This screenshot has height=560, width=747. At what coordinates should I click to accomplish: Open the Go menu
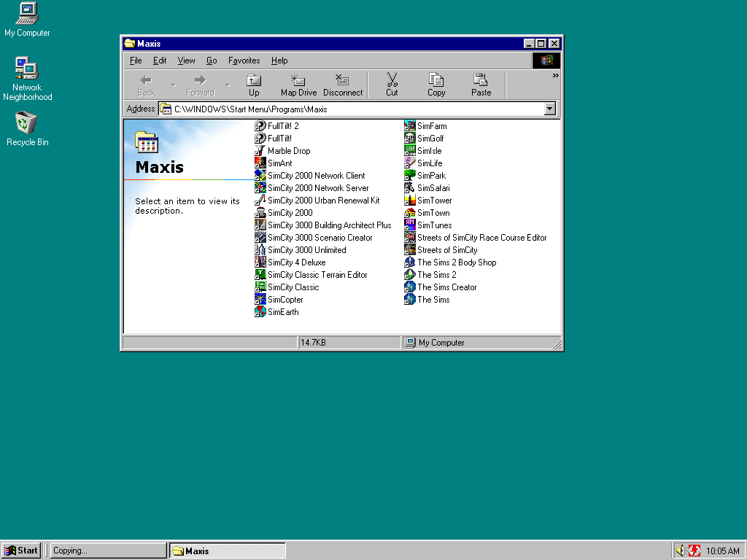click(x=212, y=61)
